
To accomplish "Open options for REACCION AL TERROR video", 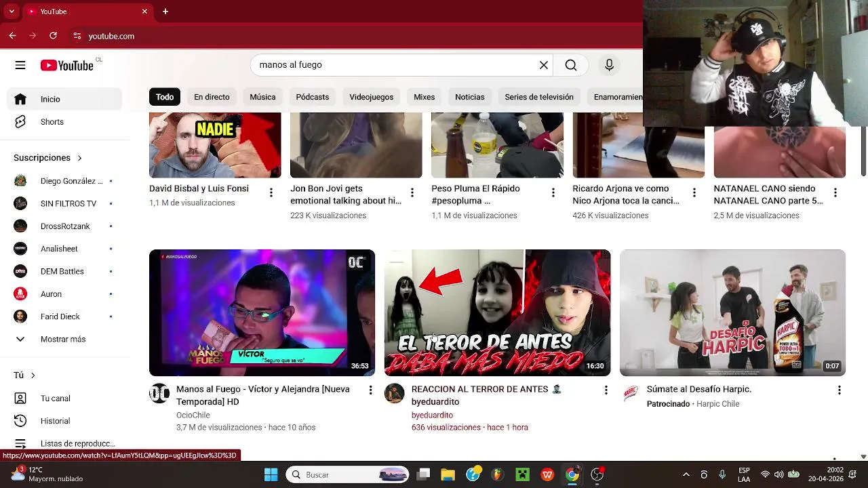I will (x=606, y=390).
